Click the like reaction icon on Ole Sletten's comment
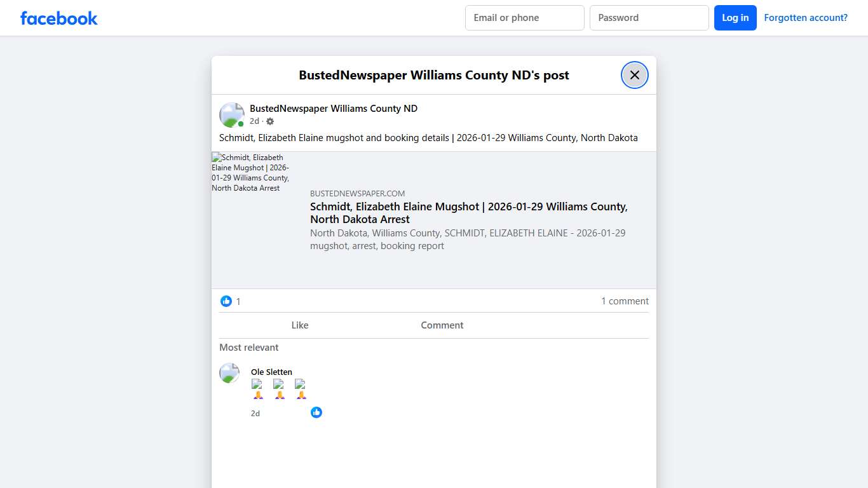 pos(316,412)
